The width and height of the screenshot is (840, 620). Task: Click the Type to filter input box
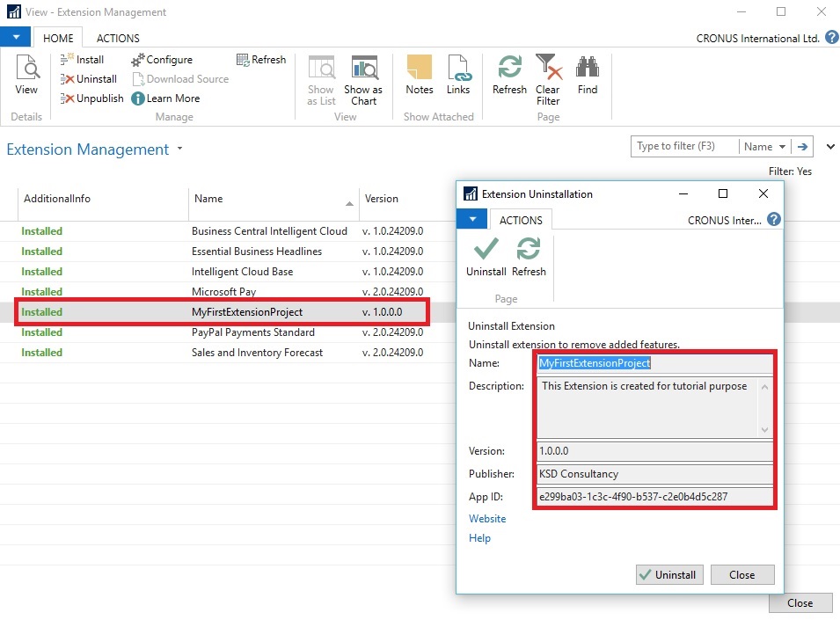pos(683,147)
